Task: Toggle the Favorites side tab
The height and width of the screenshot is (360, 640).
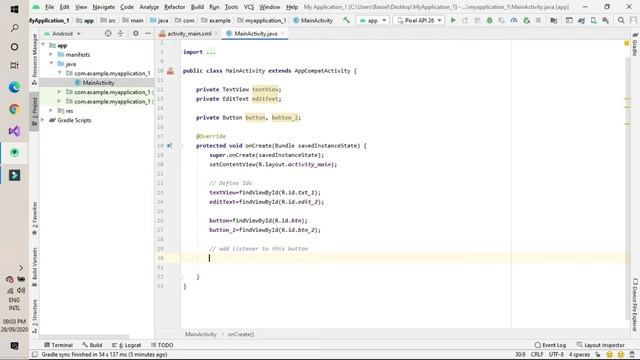Action: coord(34,218)
